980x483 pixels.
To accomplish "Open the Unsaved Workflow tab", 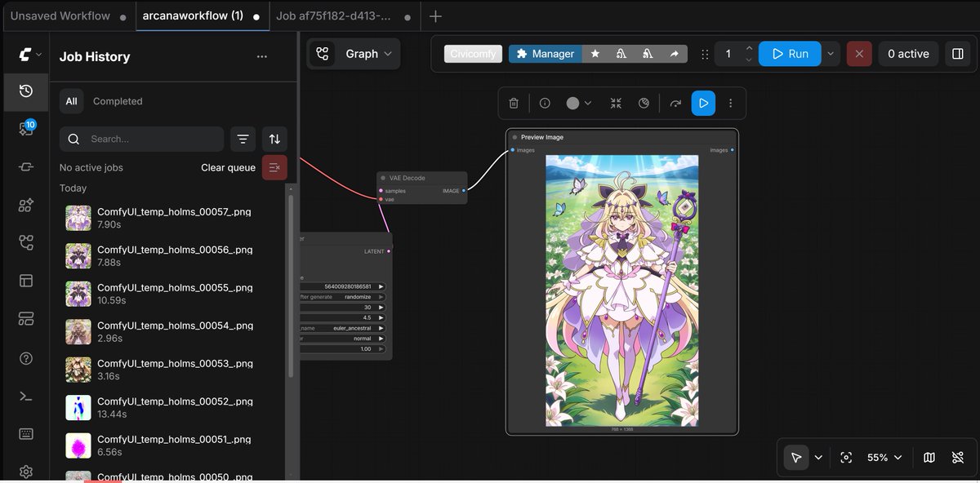I will 68,16.
